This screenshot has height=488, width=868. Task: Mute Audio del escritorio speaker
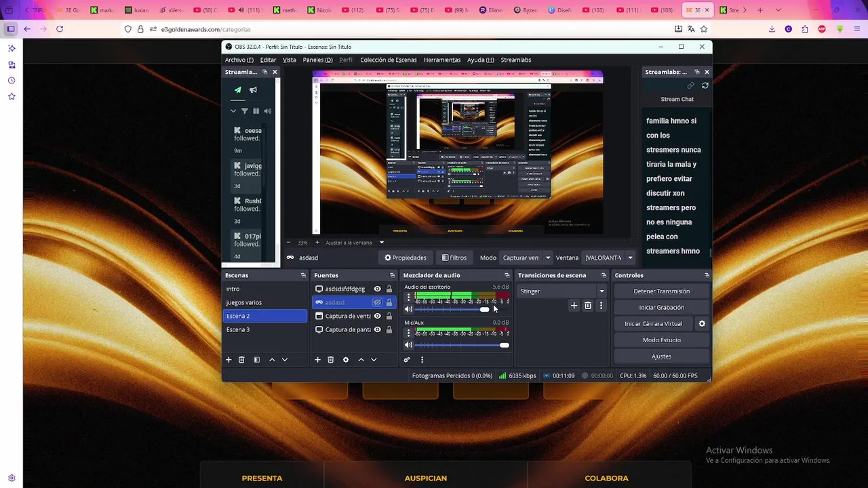(408, 310)
